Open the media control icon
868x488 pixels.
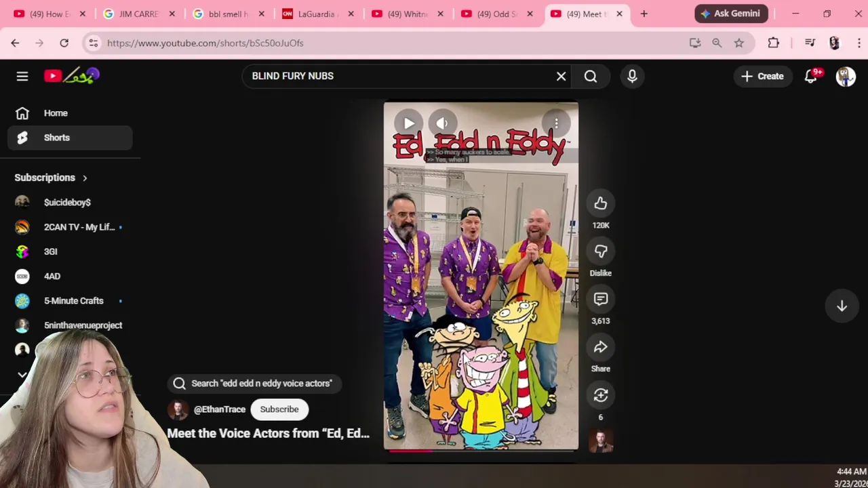pyautogui.click(x=810, y=43)
